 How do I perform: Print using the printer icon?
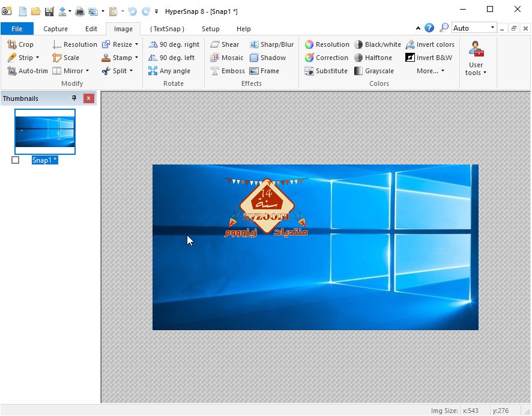coord(80,11)
